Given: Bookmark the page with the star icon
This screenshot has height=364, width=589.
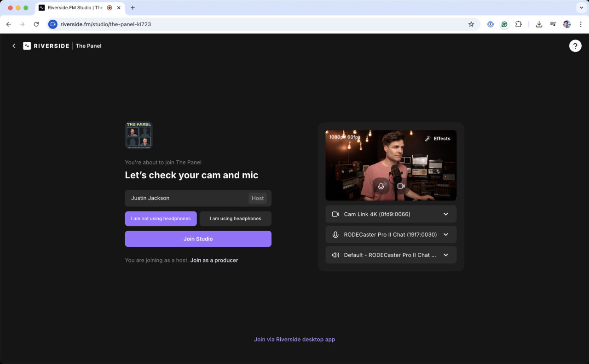Looking at the screenshot, I should pos(471,24).
